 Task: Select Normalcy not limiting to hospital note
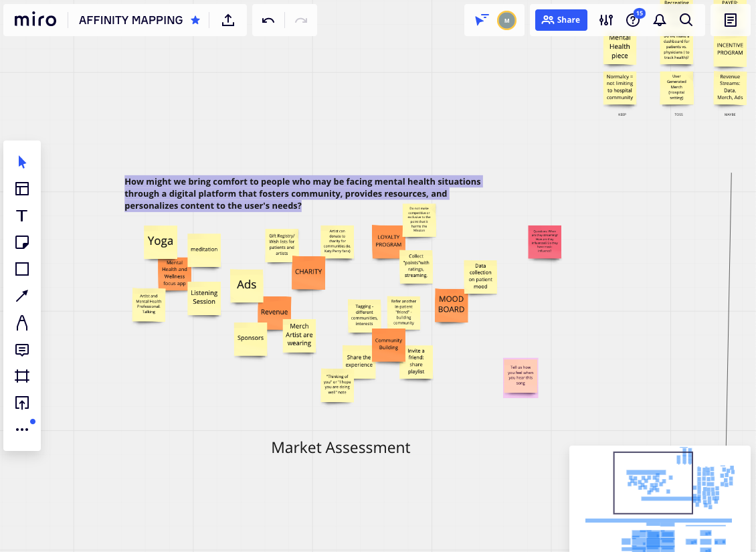tap(620, 88)
